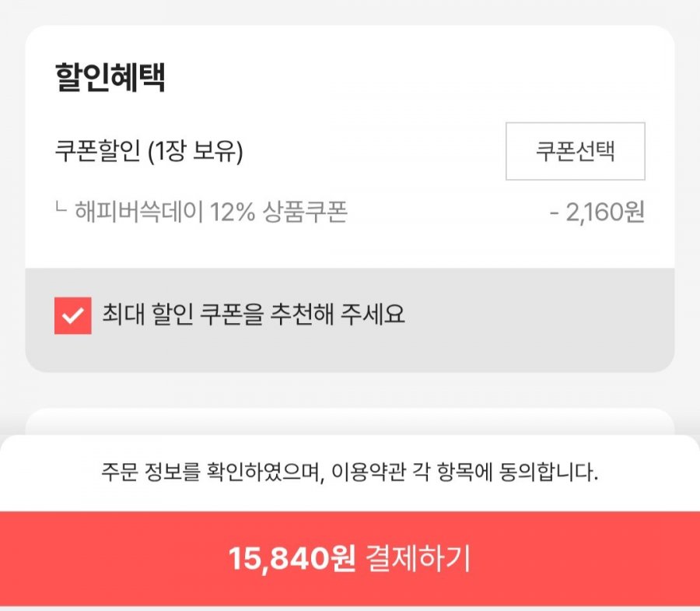Image resolution: width=700 pixels, height=611 pixels.
Task: Click the 할인혜택 section heading
Action: tap(110, 78)
